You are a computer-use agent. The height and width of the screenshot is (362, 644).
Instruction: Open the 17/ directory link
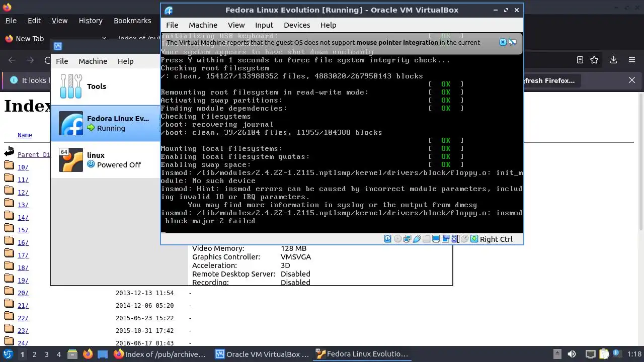pyautogui.click(x=23, y=255)
